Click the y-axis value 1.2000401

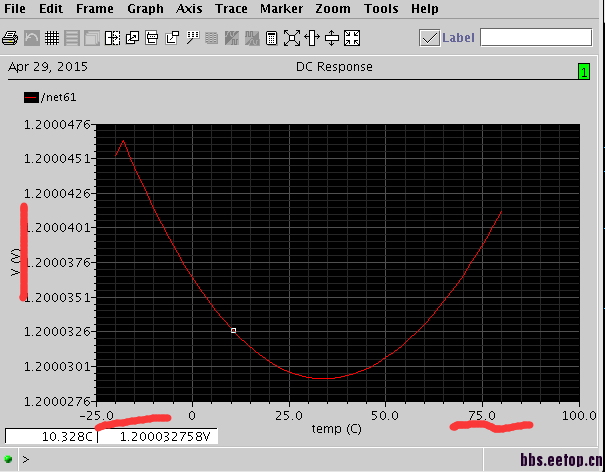(x=57, y=228)
